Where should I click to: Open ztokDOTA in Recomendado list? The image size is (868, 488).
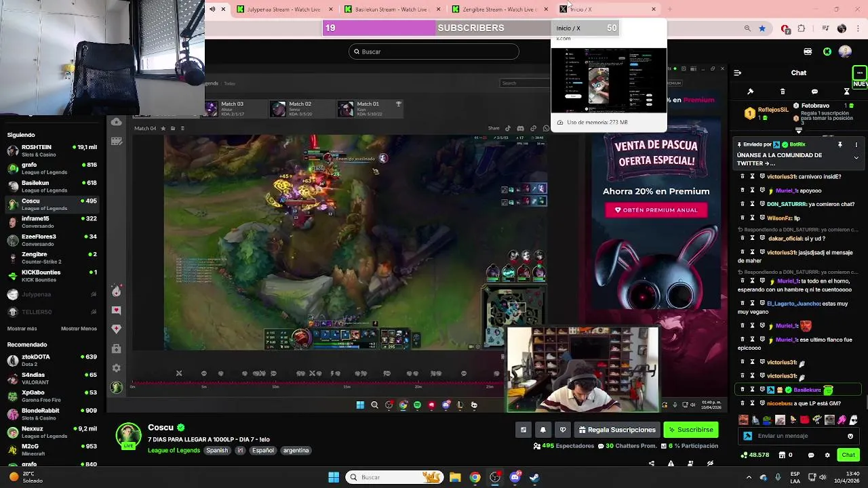pyautogui.click(x=52, y=360)
